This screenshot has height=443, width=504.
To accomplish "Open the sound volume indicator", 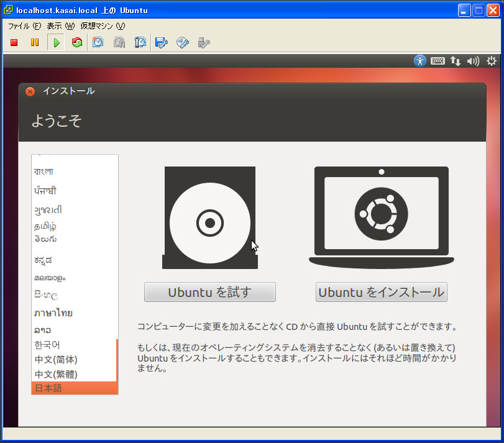I will pyautogui.click(x=473, y=61).
